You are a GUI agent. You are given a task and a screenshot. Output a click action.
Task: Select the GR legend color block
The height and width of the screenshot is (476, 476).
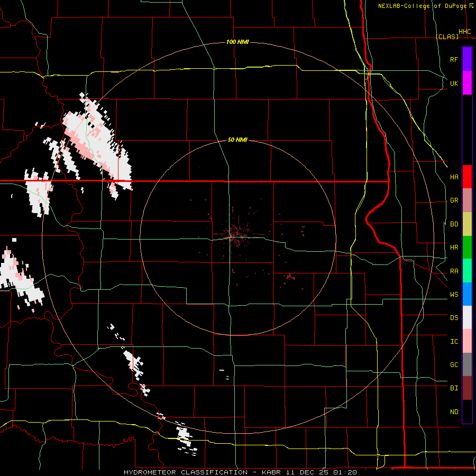467,200
